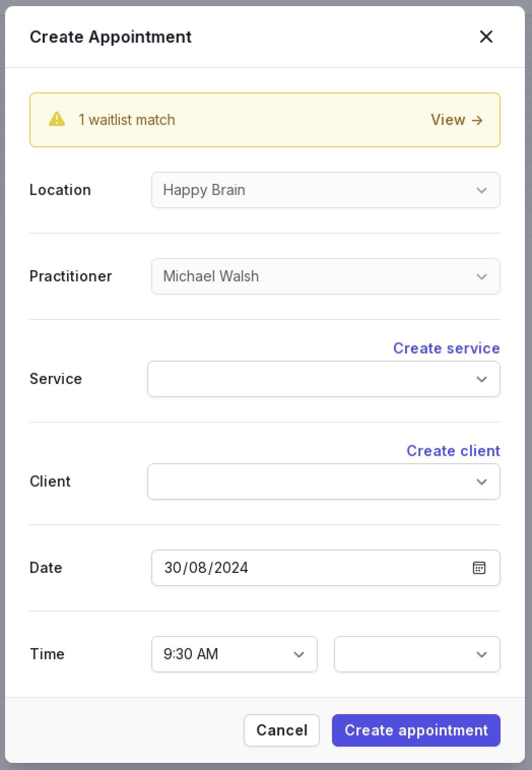The height and width of the screenshot is (770, 532).
Task: Click the calendar icon in Date field
Action: (479, 568)
